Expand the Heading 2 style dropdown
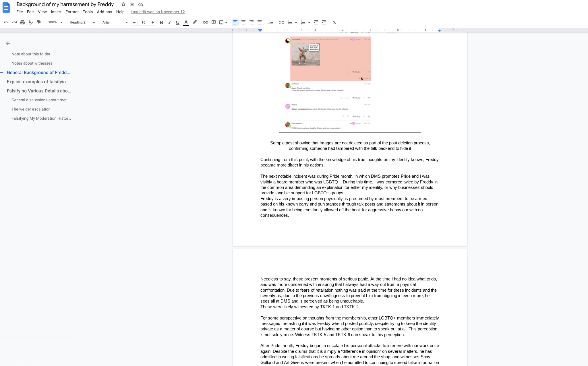This screenshot has width=588, height=366. pyautogui.click(x=82, y=22)
